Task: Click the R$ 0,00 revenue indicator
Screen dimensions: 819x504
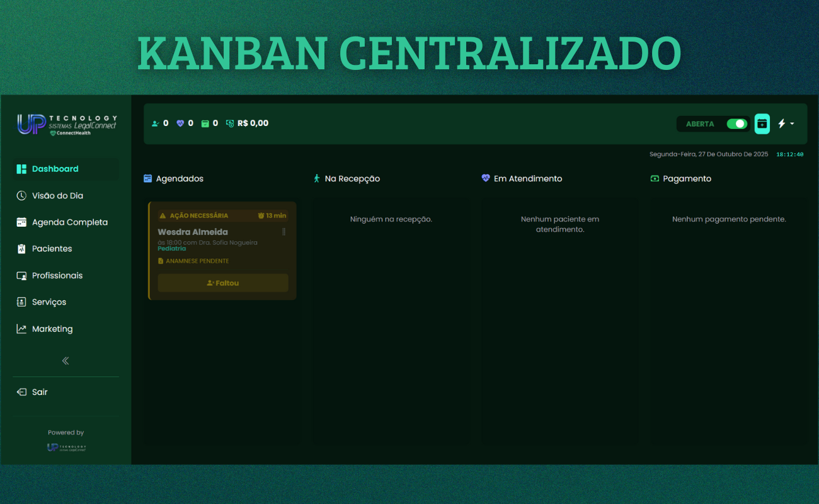Action: (253, 123)
